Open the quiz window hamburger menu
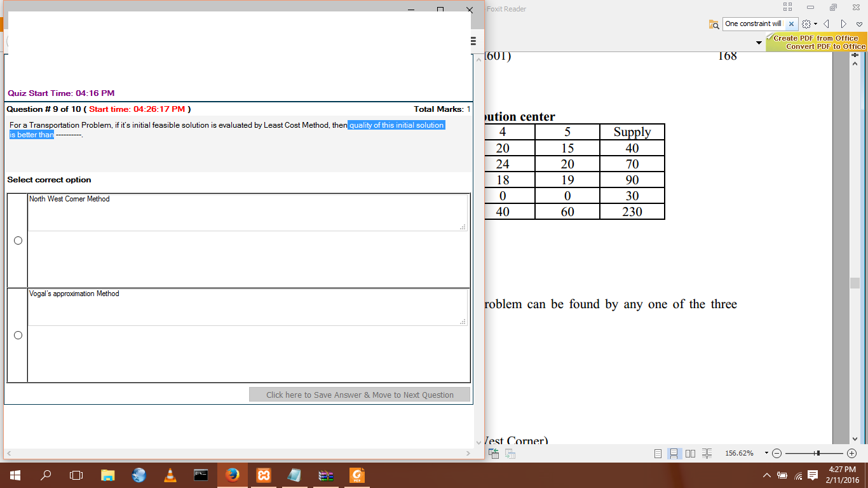868x488 pixels. [473, 41]
